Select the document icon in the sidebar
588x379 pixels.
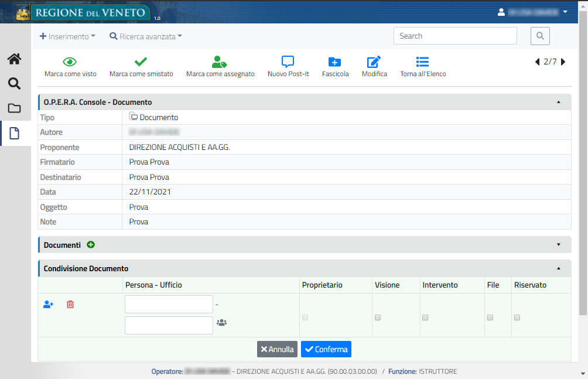[14, 133]
